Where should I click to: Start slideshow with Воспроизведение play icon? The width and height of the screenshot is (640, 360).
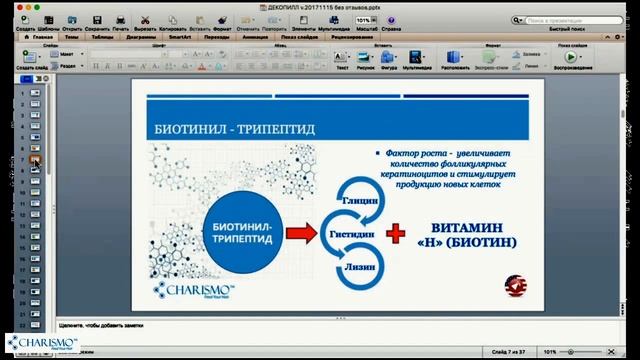(571, 57)
